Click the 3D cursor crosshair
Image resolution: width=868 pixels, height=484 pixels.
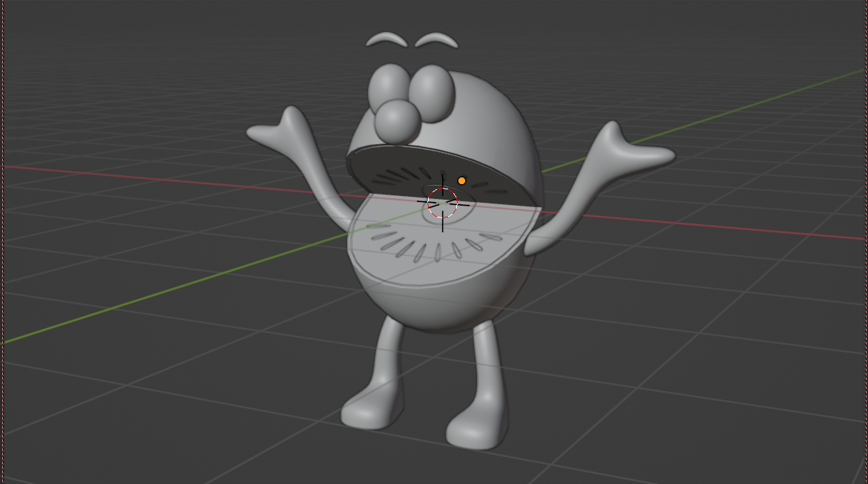pyautogui.click(x=443, y=201)
